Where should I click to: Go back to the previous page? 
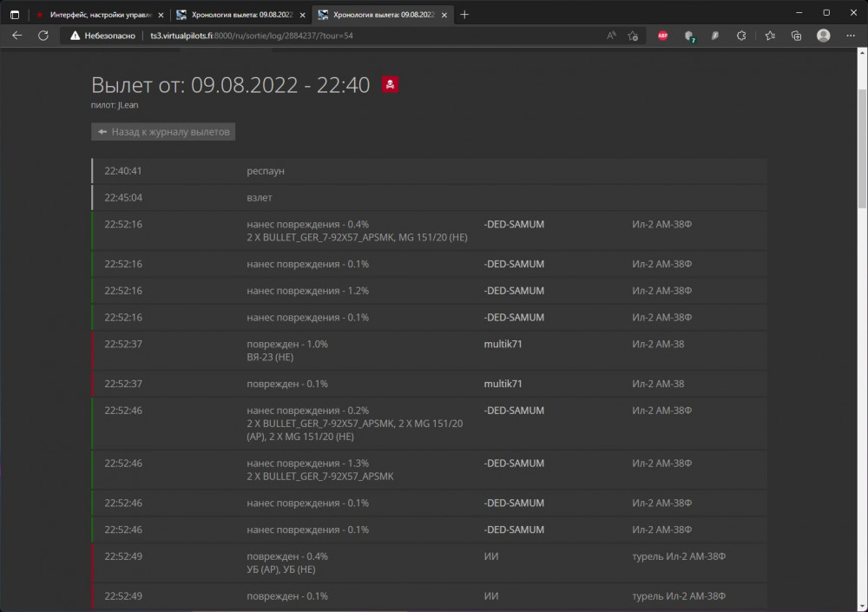[17, 36]
